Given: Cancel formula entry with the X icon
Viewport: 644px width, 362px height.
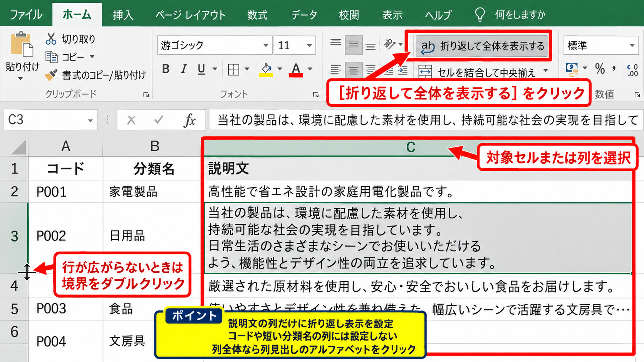Looking at the screenshot, I should (x=131, y=120).
